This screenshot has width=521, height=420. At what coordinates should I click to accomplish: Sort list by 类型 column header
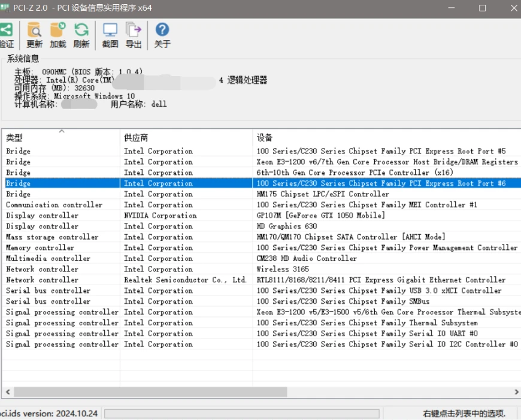click(60, 138)
